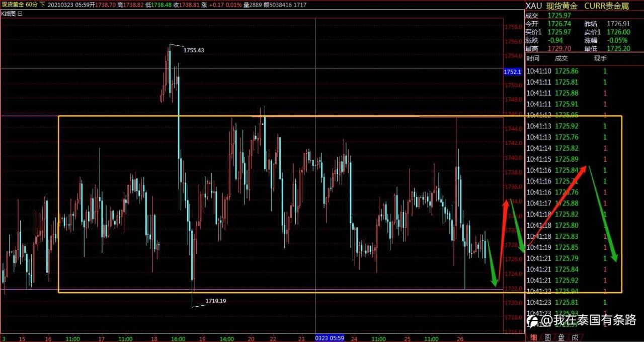Click the 时间 column header

533,58
